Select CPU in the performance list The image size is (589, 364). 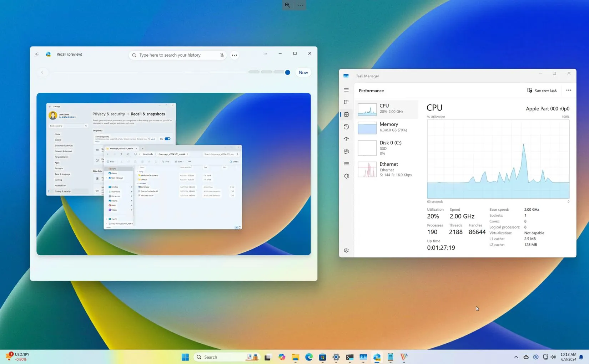click(387, 109)
